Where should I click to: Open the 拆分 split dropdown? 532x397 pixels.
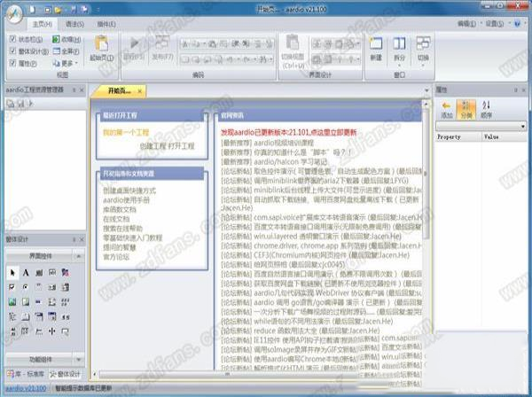tap(399, 50)
